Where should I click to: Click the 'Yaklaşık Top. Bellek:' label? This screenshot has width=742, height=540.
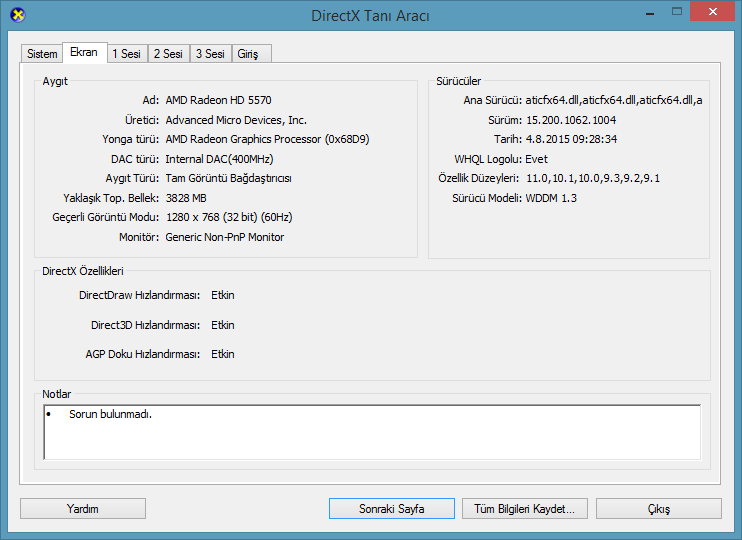111,198
